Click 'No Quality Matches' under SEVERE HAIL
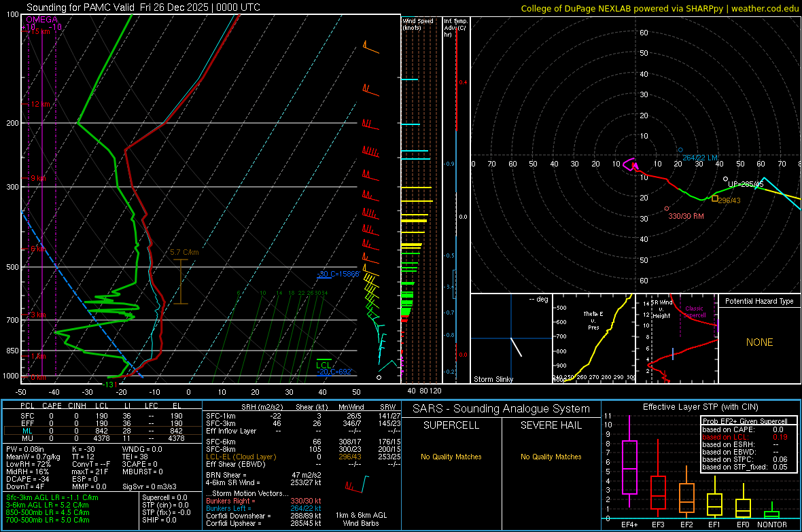The width and height of the screenshot is (802, 532). click(x=551, y=457)
